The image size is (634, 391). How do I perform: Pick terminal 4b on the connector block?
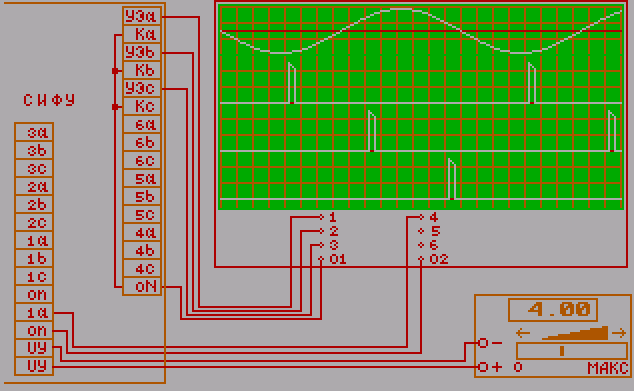142,251
